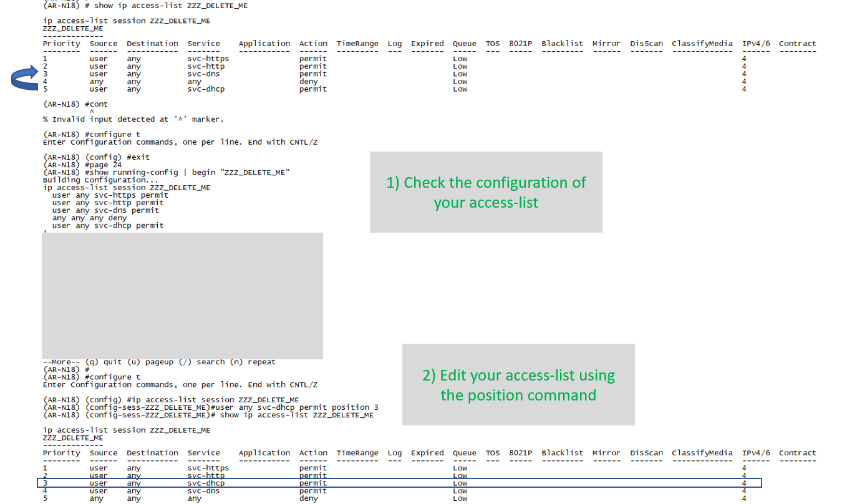The width and height of the screenshot is (842, 504).
Task: Click "svc-dhcp" in the priority 5 row
Action: pyautogui.click(x=206, y=89)
